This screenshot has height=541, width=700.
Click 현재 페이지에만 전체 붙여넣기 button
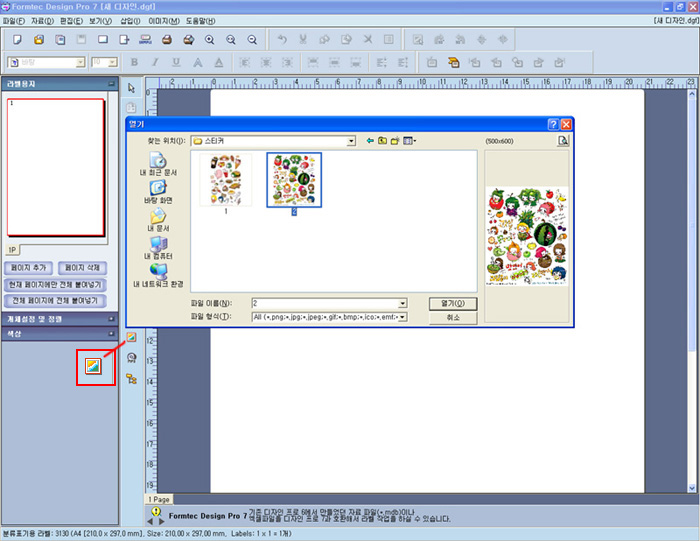pos(55,285)
